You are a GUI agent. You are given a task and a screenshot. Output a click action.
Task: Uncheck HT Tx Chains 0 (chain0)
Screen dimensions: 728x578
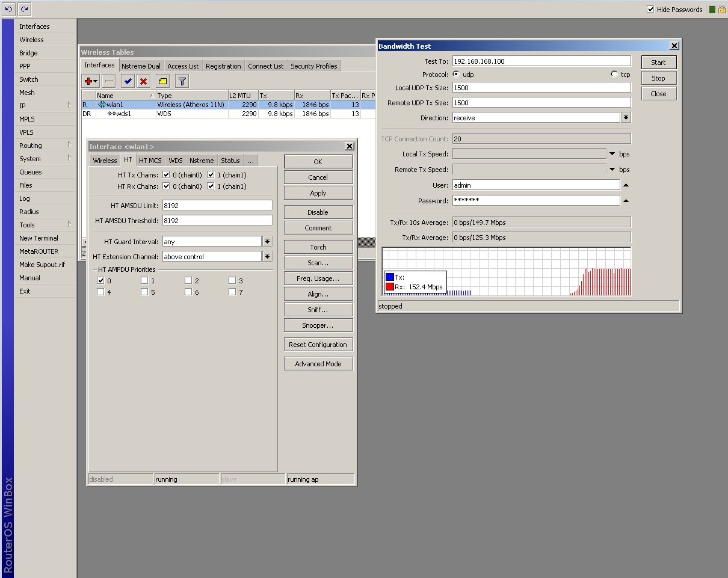[167, 175]
